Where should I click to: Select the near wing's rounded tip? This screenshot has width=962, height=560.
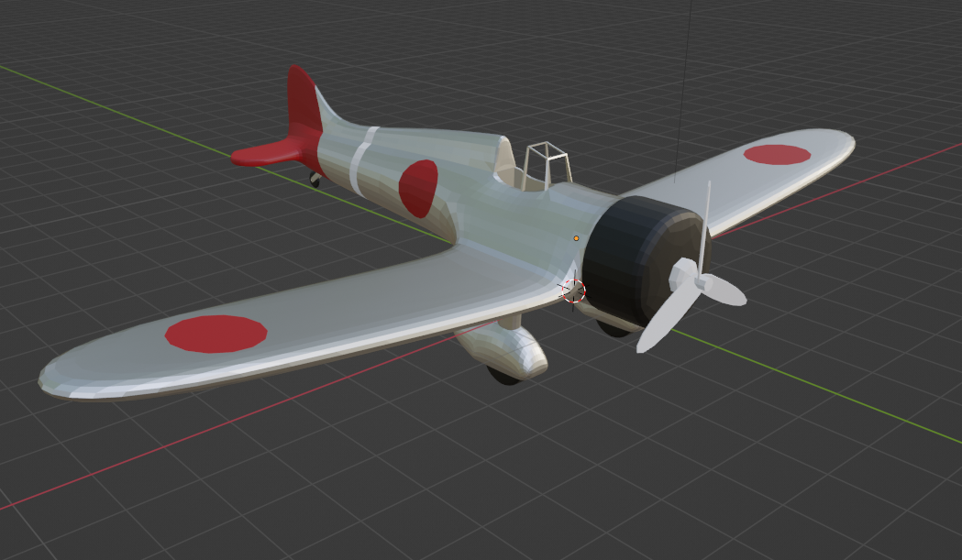pyautogui.click(x=61, y=378)
